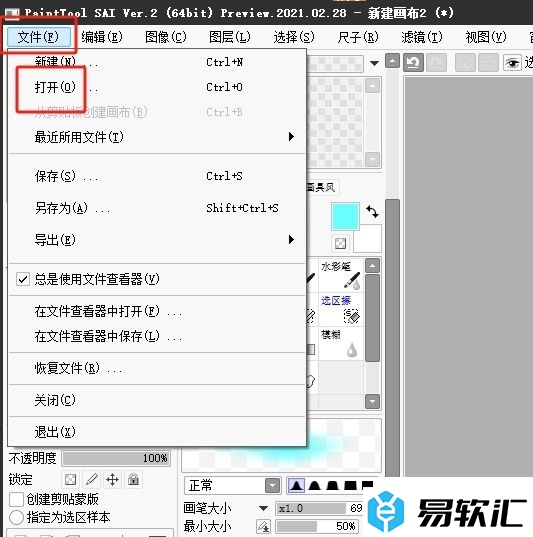Screen dimensions: 533x537
Task: Open the 滤镜(T) menu
Action: pos(422,37)
